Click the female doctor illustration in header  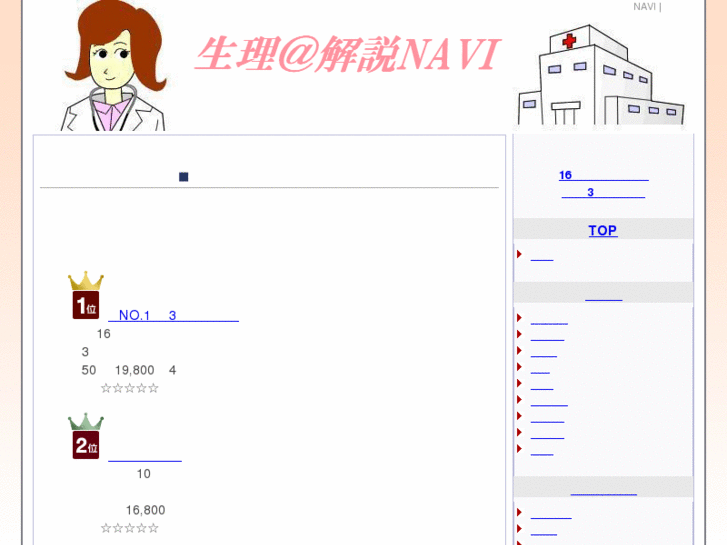[x=114, y=65]
